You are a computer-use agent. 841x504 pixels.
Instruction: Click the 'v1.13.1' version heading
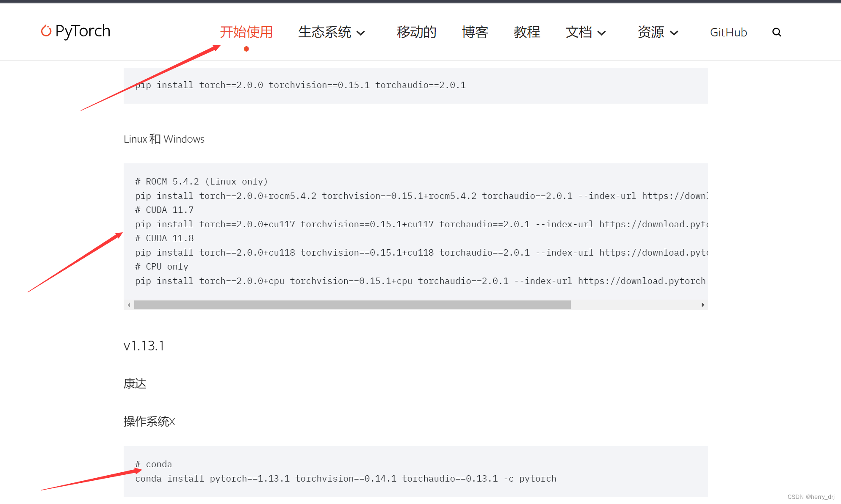tap(144, 346)
